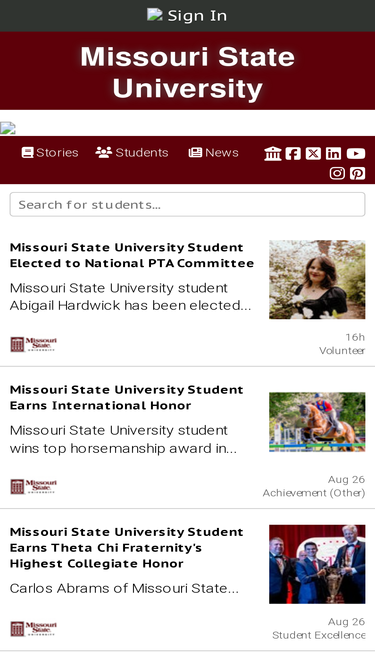This screenshot has width=375, height=667.
Task: Go to the News tab
Action: [x=213, y=152]
